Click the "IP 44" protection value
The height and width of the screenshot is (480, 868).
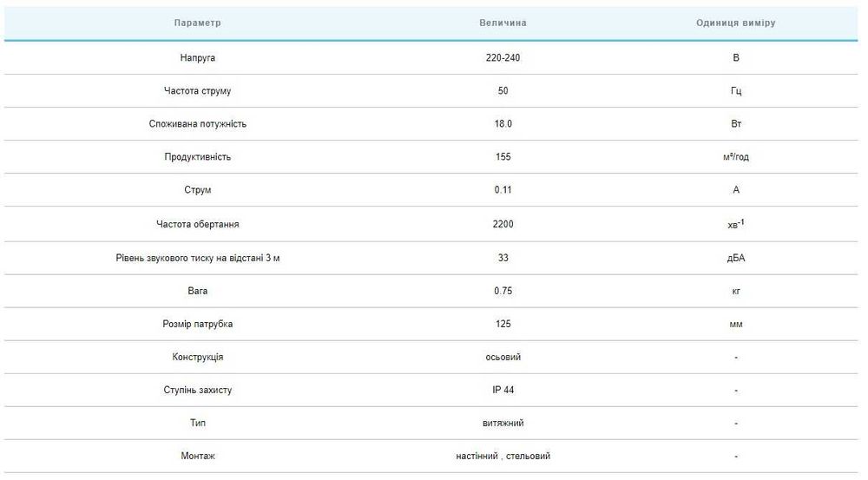click(503, 391)
